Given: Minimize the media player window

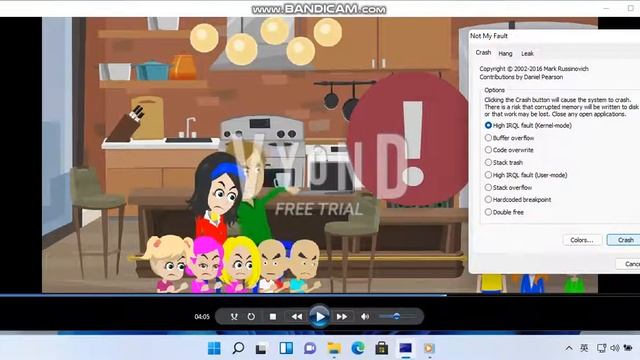Looking at the screenshot, I should tap(606, 8).
